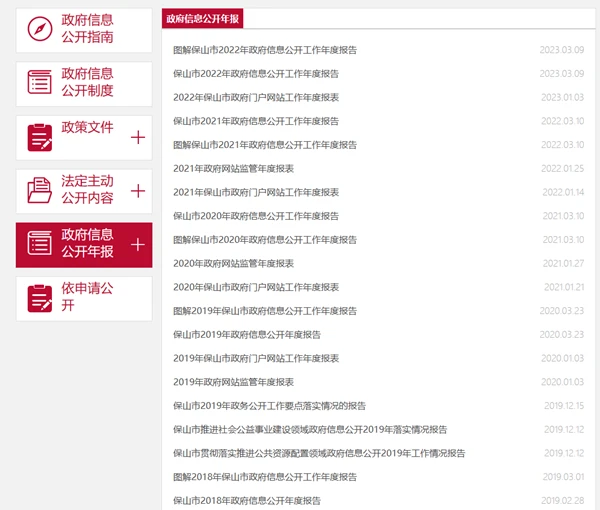Open 保山市2019年政务公开工作要点落实情况的报告
Screen dimensions: 600x510
(269, 406)
